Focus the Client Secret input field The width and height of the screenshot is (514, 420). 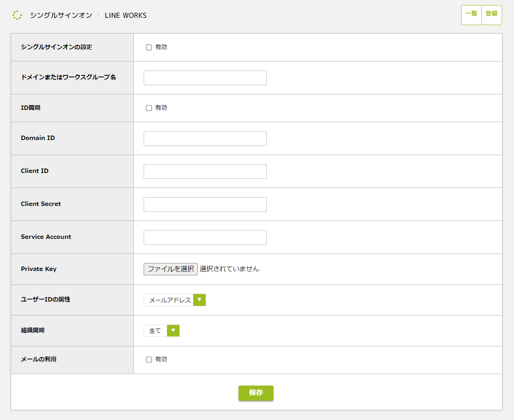[205, 204]
